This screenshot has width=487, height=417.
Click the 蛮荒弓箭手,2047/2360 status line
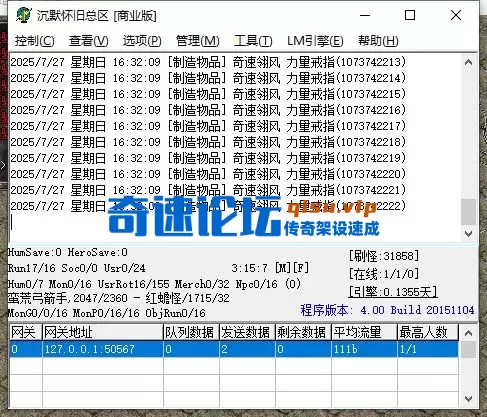[119, 298]
